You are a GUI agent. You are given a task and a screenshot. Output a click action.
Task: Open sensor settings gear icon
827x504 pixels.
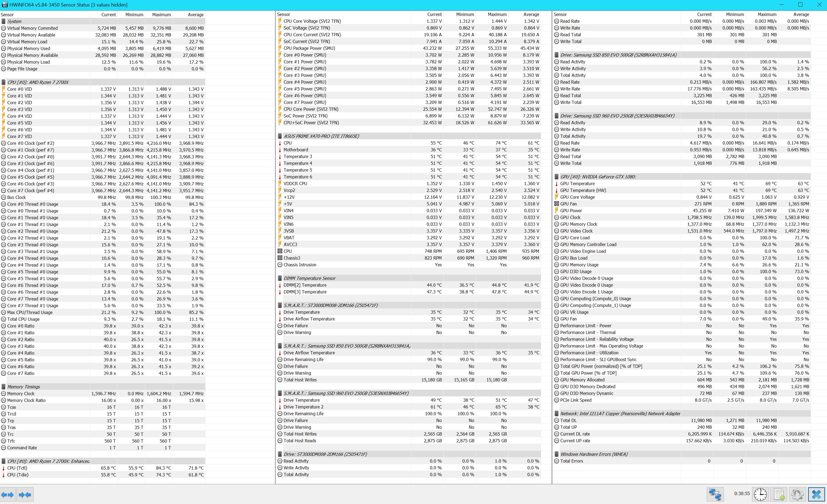[797, 495]
